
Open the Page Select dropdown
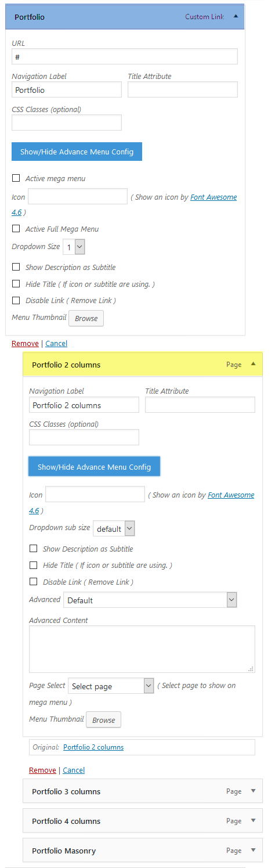[111, 686]
